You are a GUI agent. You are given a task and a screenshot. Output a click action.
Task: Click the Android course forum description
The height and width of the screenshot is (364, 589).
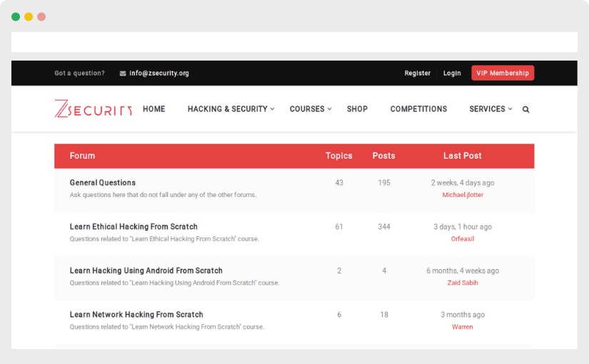(175, 283)
